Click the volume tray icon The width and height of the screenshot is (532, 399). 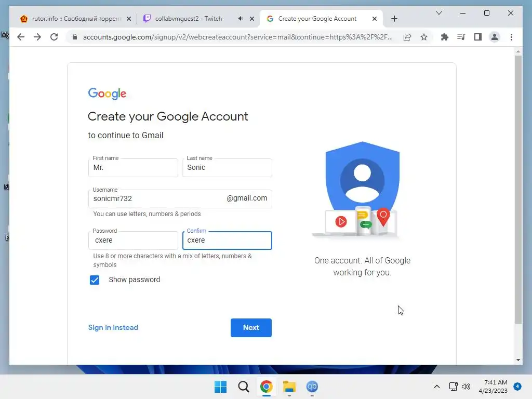coord(466,387)
